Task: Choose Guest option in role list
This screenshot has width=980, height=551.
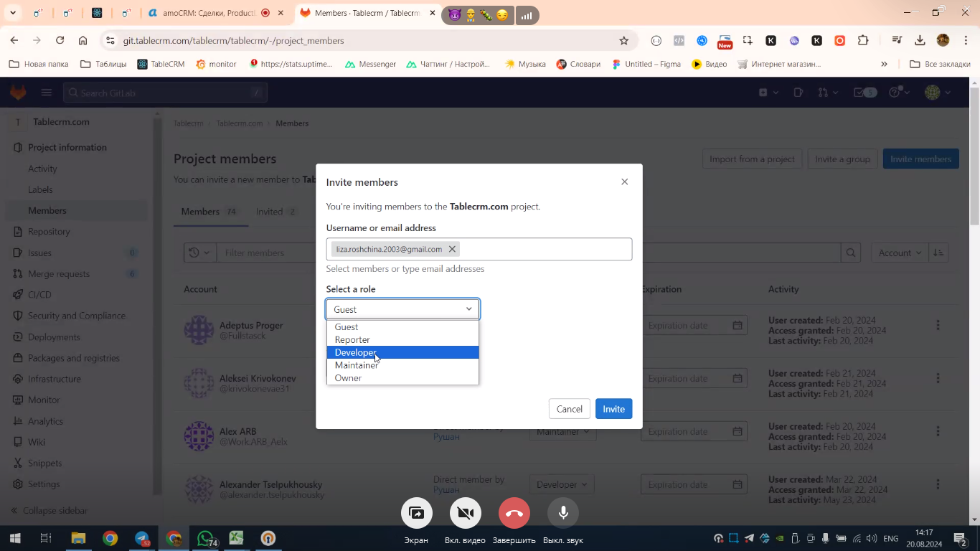Action: [402, 327]
